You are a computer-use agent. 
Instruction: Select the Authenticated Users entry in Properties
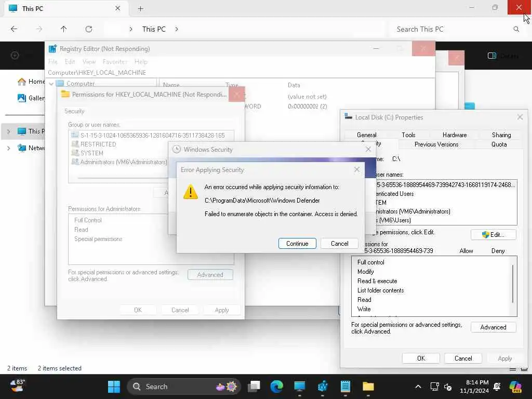point(395,194)
